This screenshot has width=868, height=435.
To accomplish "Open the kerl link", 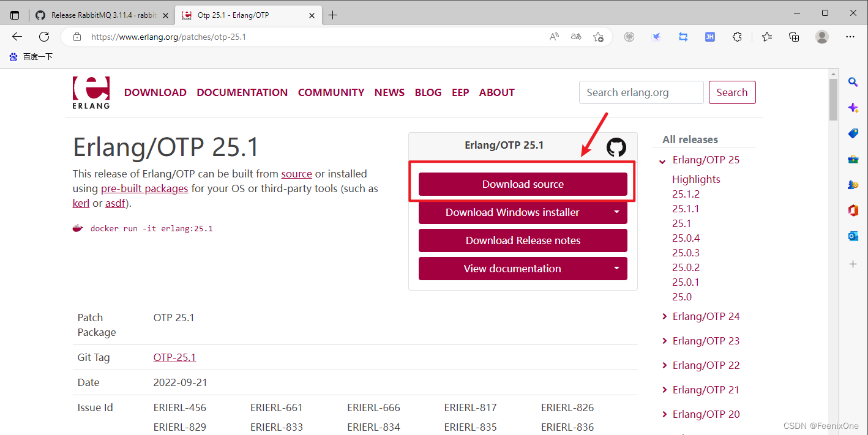I will 81,203.
